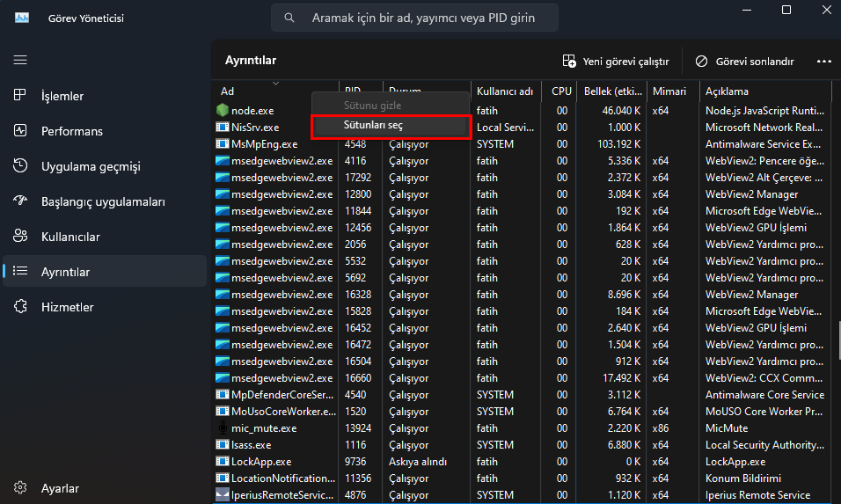Select the process with PID 12800

[357, 194]
